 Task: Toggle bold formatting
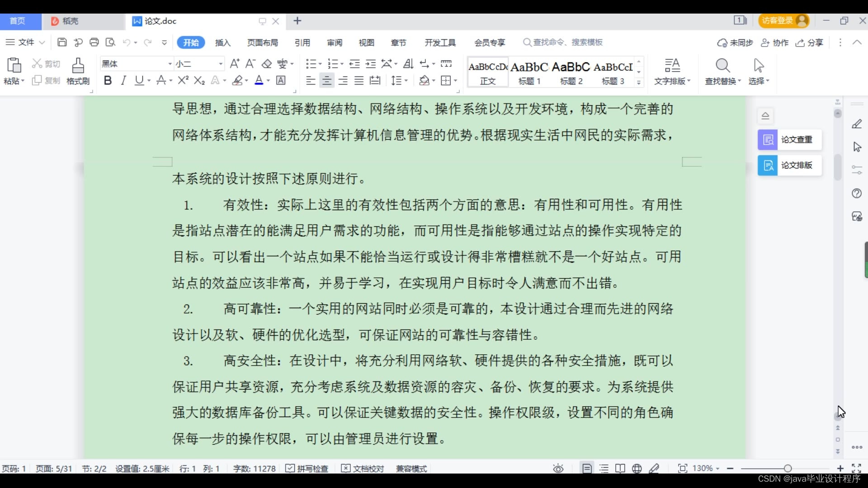pos(108,81)
